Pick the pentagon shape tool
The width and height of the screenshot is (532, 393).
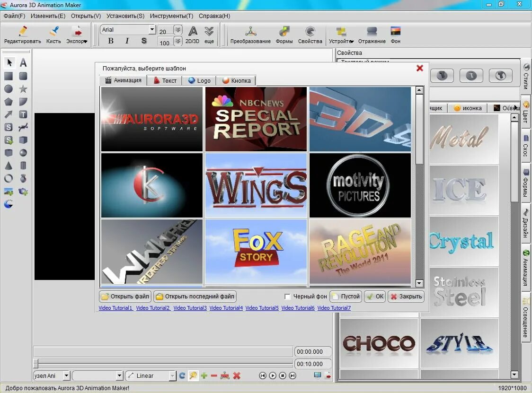(x=9, y=102)
